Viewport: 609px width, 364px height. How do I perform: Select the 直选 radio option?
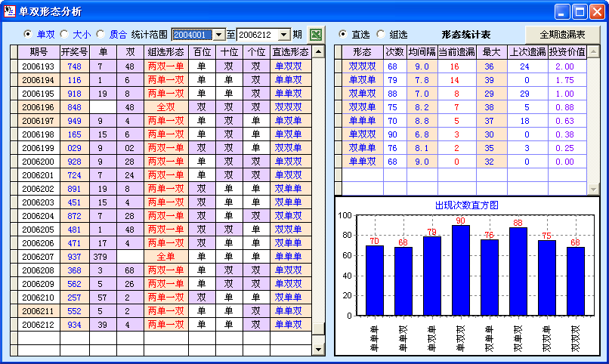pyautogui.click(x=343, y=35)
